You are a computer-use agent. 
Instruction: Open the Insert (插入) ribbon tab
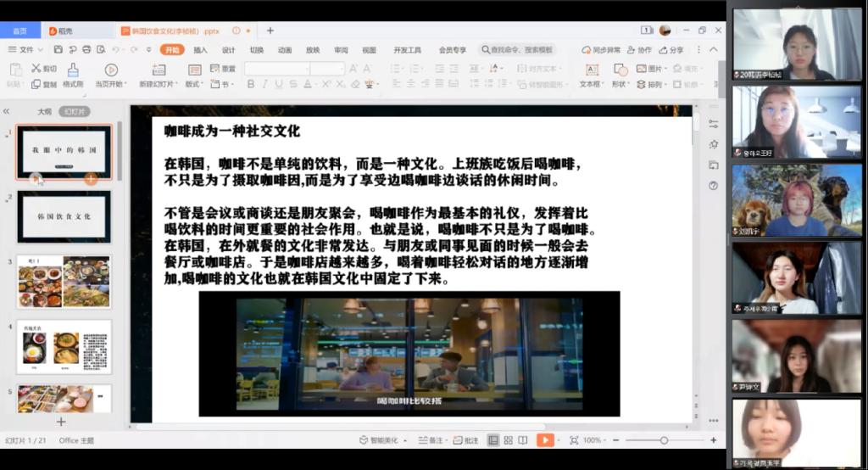tap(200, 50)
